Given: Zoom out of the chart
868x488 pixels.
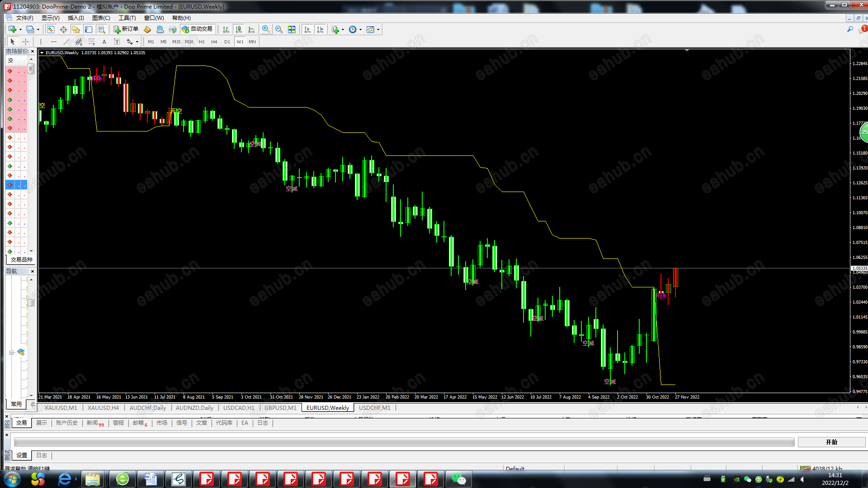Looking at the screenshot, I should click(x=279, y=29).
